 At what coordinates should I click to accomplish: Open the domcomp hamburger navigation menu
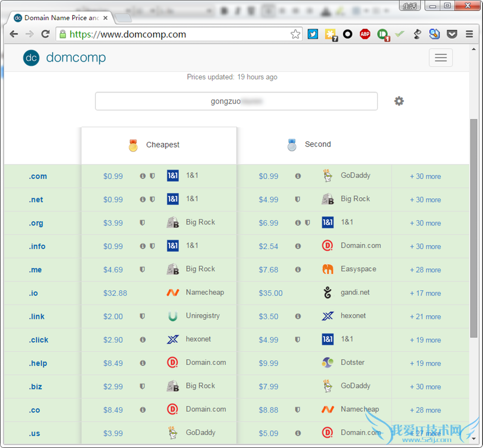click(x=440, y=58)
